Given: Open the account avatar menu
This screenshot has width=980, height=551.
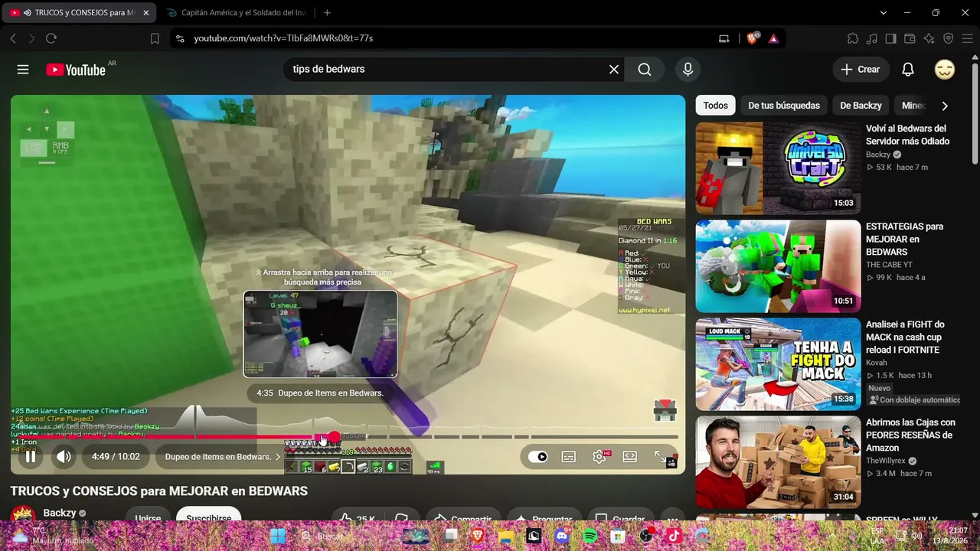Looking at the screenshot, I should point(945,70).
